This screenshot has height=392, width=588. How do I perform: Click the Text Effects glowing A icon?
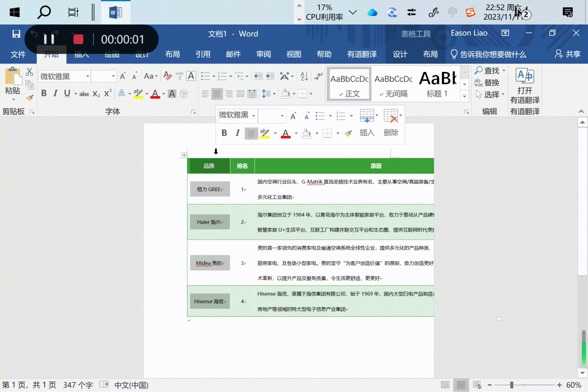click(122, 93)
